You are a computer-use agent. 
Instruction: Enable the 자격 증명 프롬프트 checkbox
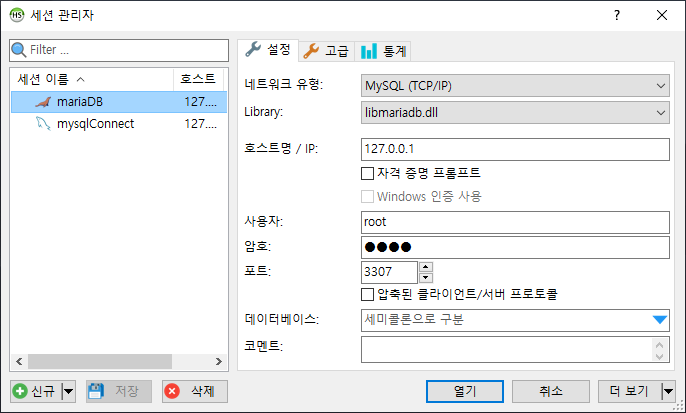(368, 174)
